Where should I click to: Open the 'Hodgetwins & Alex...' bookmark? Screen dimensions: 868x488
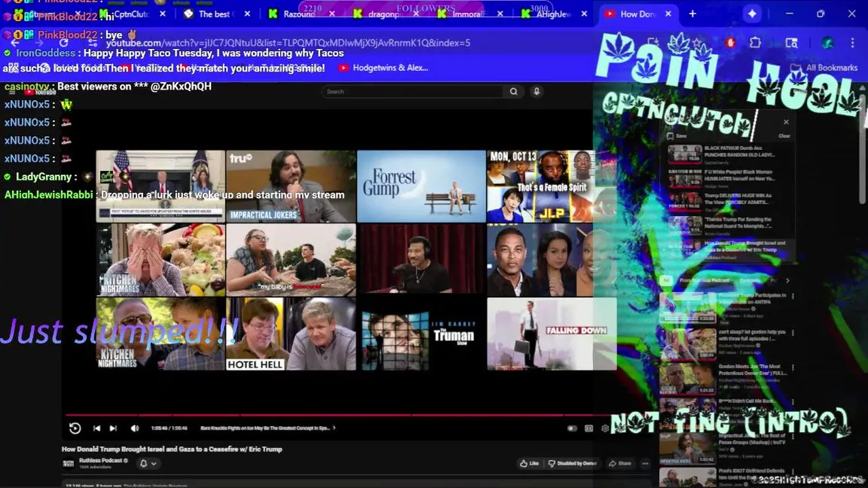383,68
